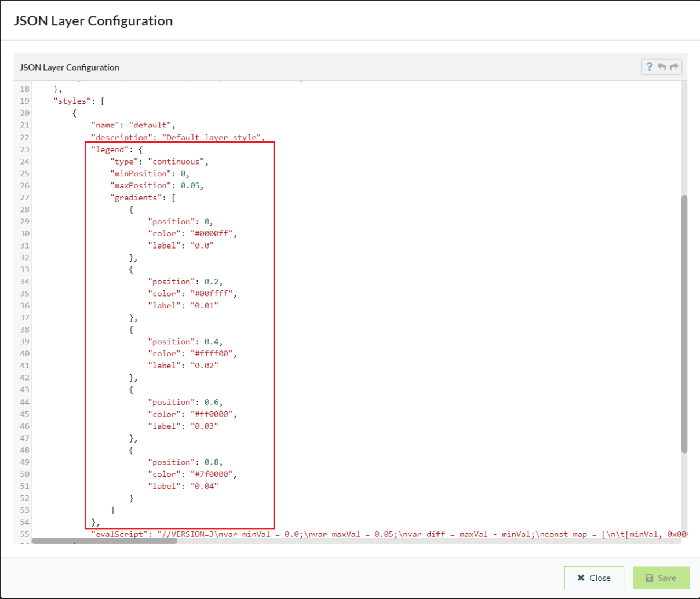Place cursor on the "#0000ff" color value
The image size is (700, 599).
213,233
